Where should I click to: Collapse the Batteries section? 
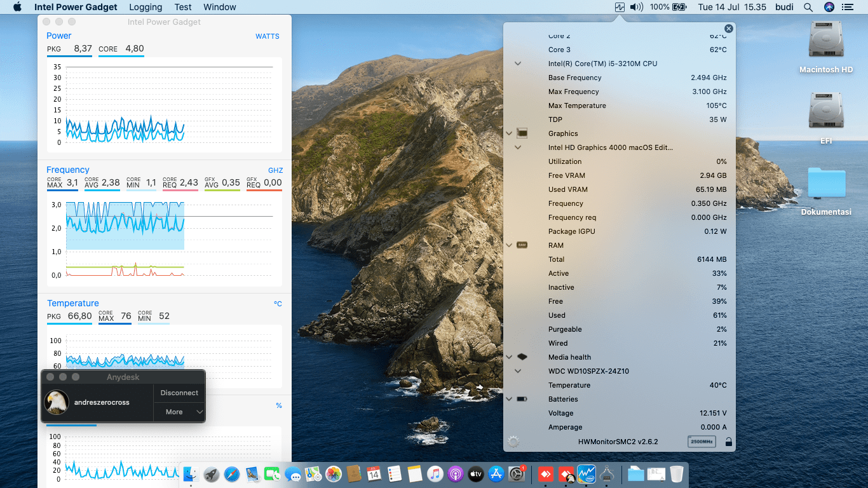coord(509,399)
